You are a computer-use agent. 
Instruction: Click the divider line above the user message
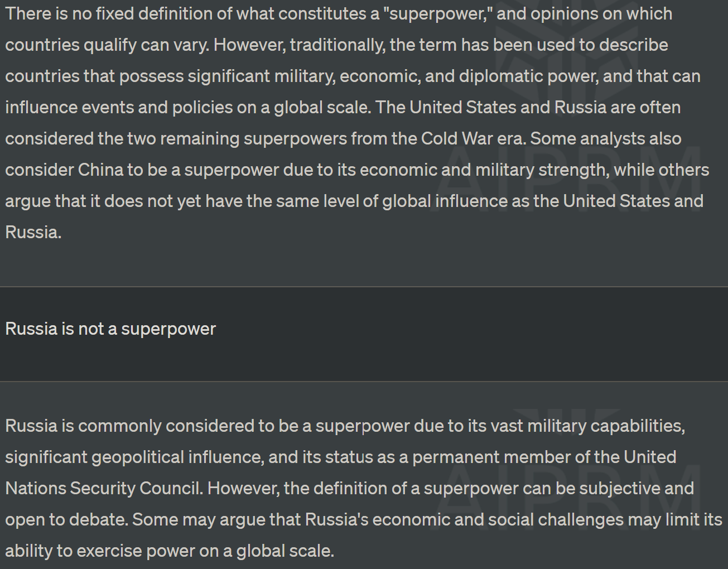[x=364, y=287]
